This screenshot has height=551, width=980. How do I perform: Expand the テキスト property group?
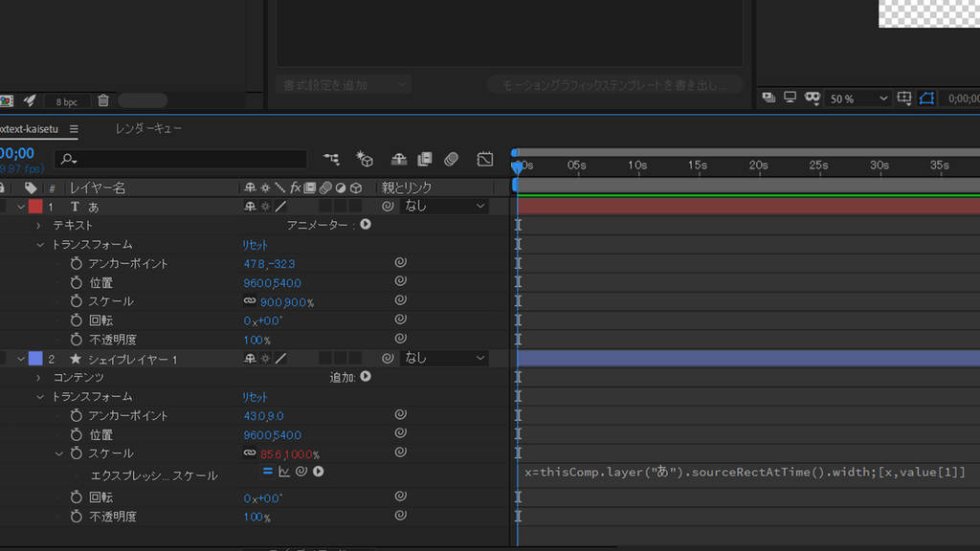pyautogui.click(x=38, y=226)
